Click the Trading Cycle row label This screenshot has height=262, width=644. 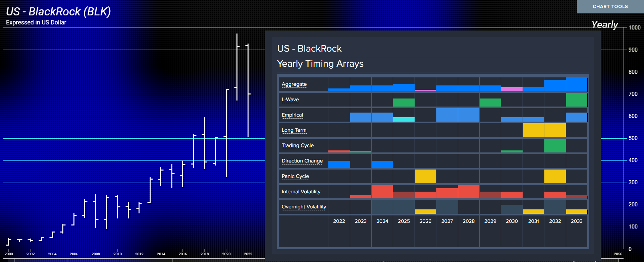tap(298, 145)
